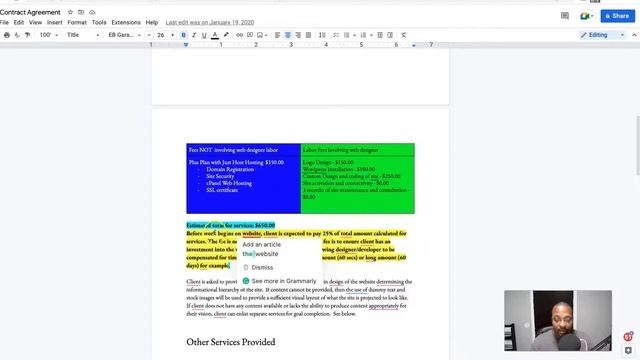Screen dimensions: 640x360
Task: Open the zoom level dropdown
Action: tap(49, 35)
